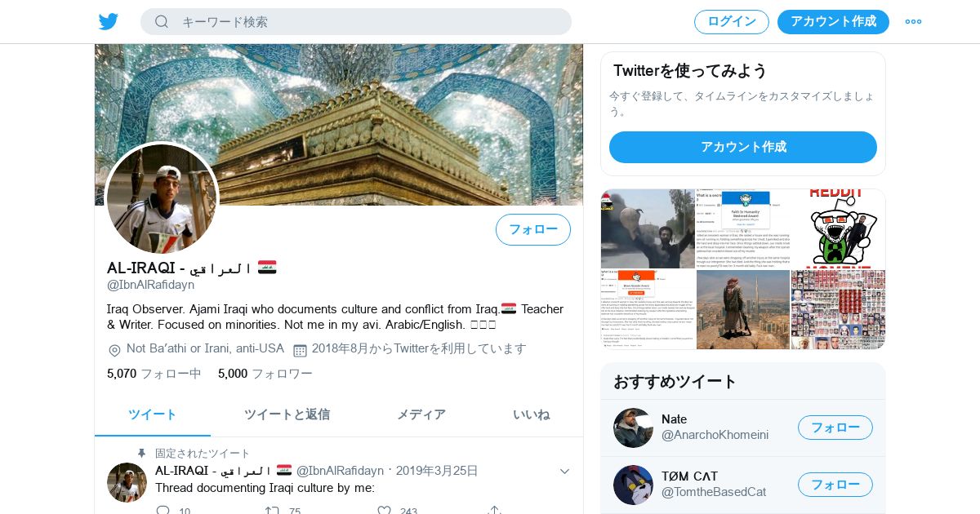Follow AL-IRAQI using the フォロー button

point(533,229)
